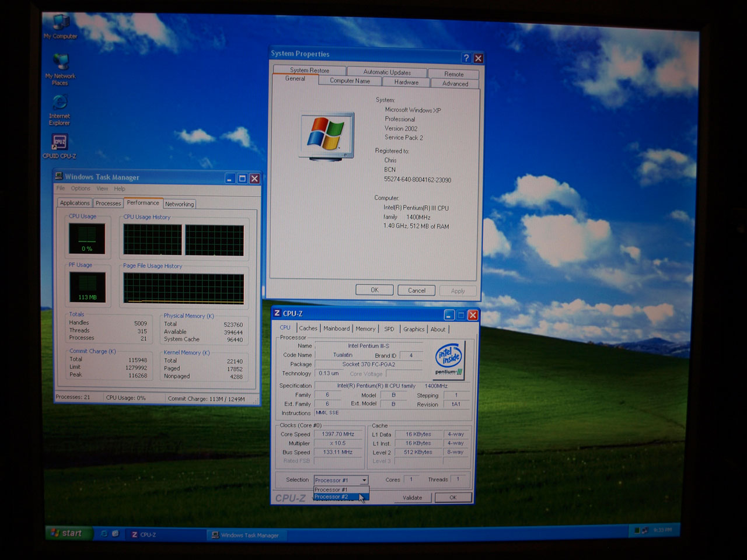747x560 pixels.
Task: Click the CPU Usage 0% gauge
Action: coord(87,239)
